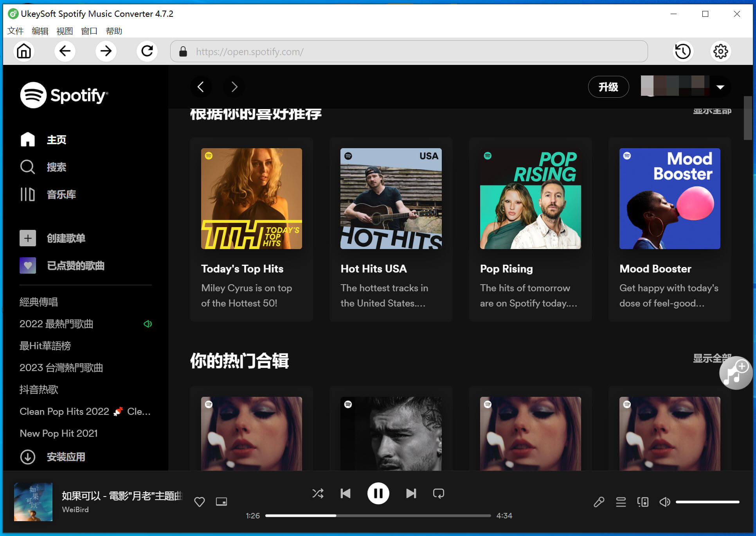Screen dimensions: 756x536
Task: Open the play queue icon
Action: (x=621, y=502)
